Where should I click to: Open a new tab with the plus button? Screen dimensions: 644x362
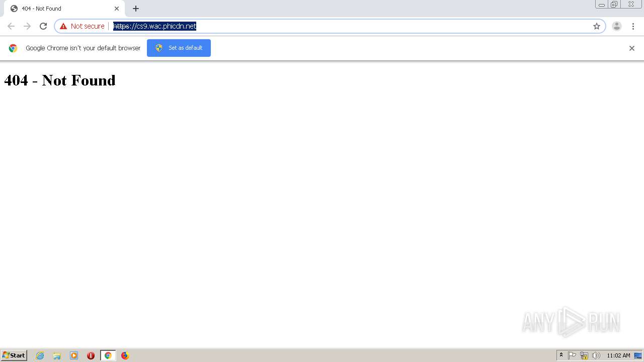[x=136, y=9]
